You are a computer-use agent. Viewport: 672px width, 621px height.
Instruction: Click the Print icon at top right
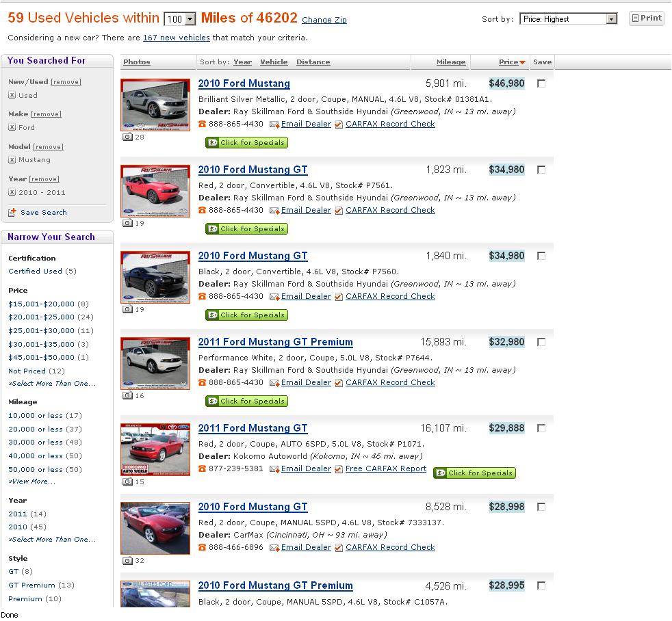click(634, 18)
